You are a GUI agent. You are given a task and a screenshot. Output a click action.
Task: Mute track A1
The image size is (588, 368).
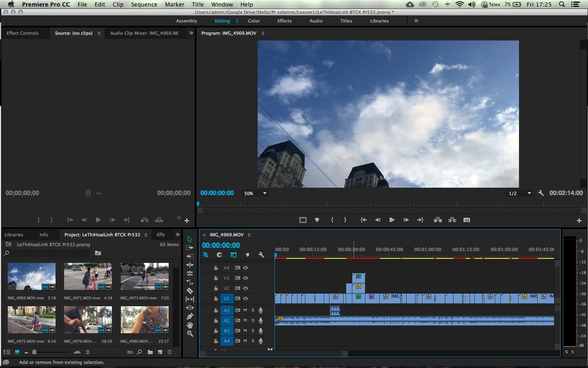click(x=245, y=310)
